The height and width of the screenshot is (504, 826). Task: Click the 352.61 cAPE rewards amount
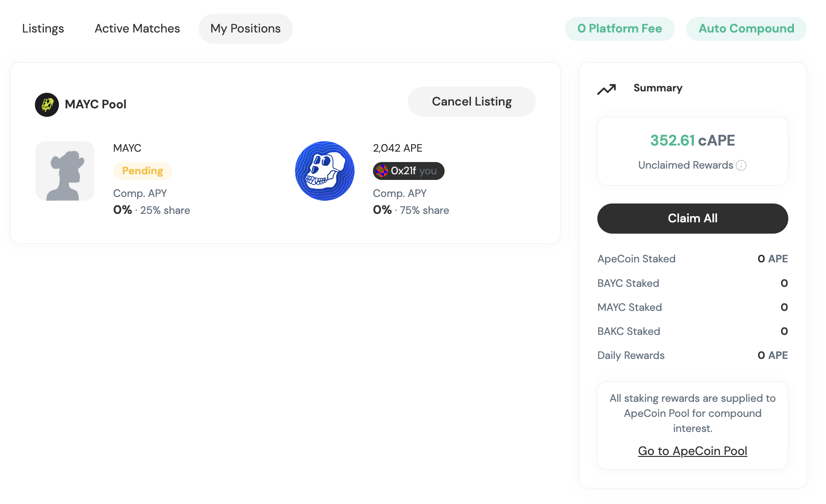693,140
